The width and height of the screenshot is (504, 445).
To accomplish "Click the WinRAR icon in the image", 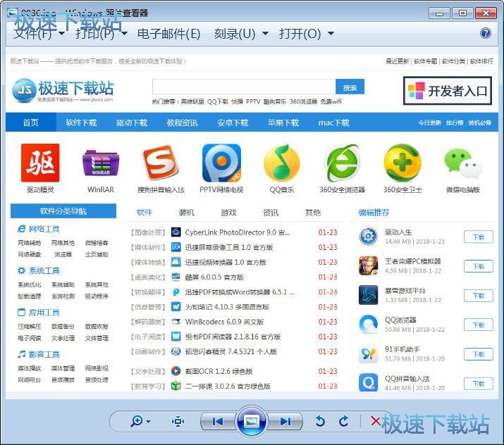I will point(101,163).
